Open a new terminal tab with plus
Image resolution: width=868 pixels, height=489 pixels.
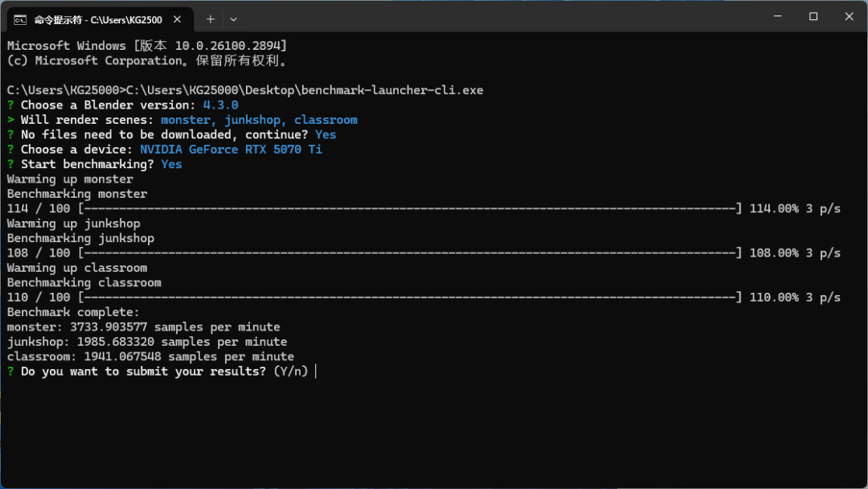tap(211, 18)
